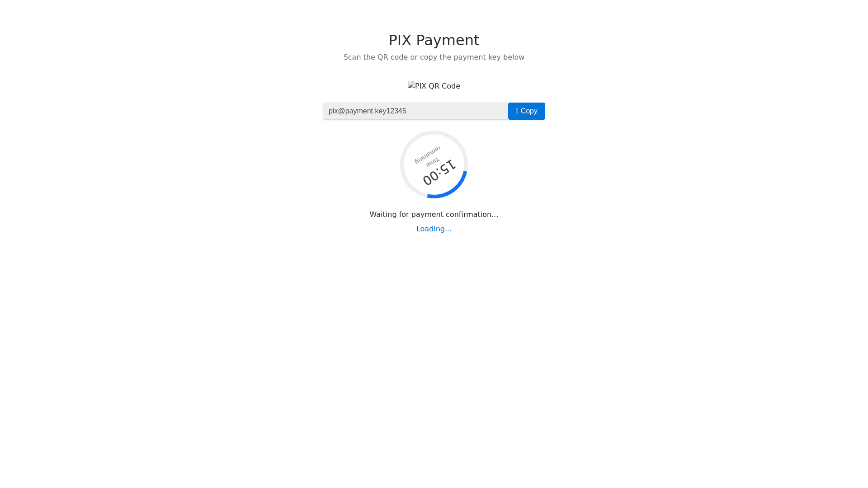Click the rotated 'remaining' label inside the timer

click(427, 155)
